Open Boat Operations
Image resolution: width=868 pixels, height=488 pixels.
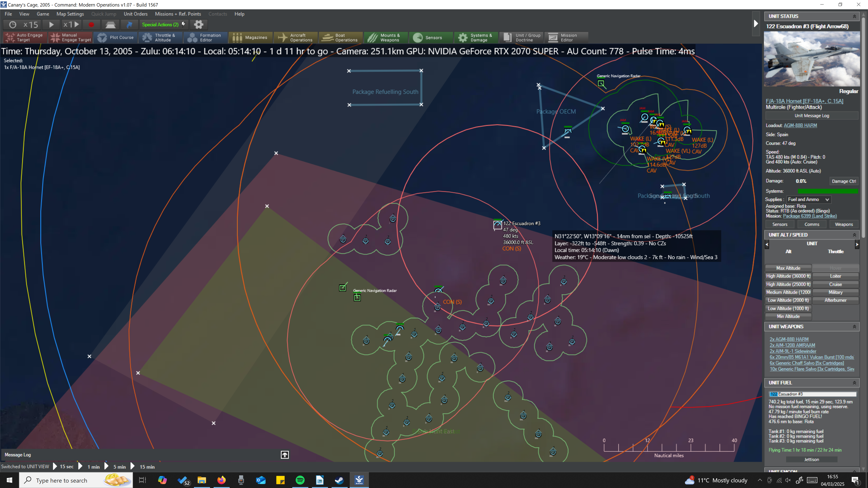[341, 37]
